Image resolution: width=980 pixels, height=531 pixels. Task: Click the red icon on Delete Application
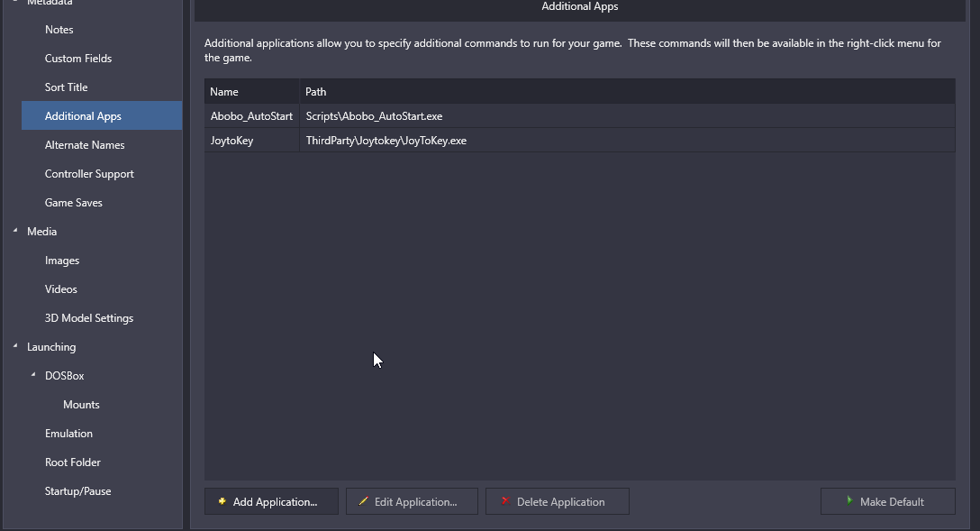[x=505, y=501]
